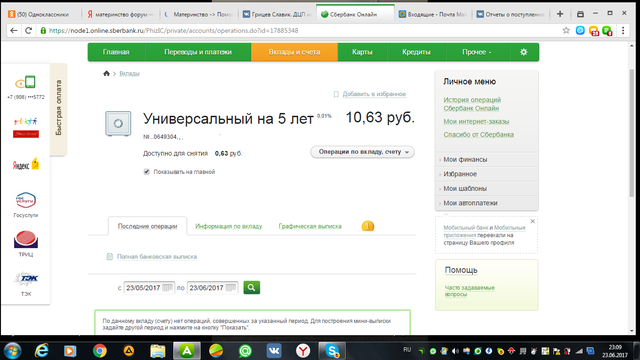Open Операции по вкладу, счету dropdown
The width and height of the screenshot is (640, 360).
[362, 152]
